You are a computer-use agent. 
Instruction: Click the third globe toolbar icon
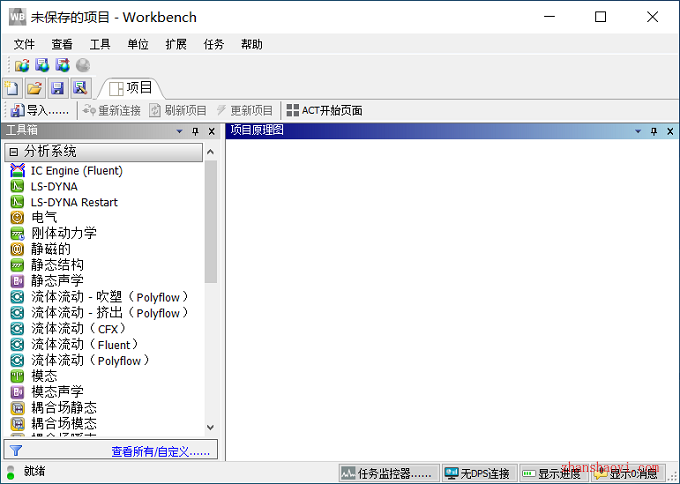pos(62,65)
